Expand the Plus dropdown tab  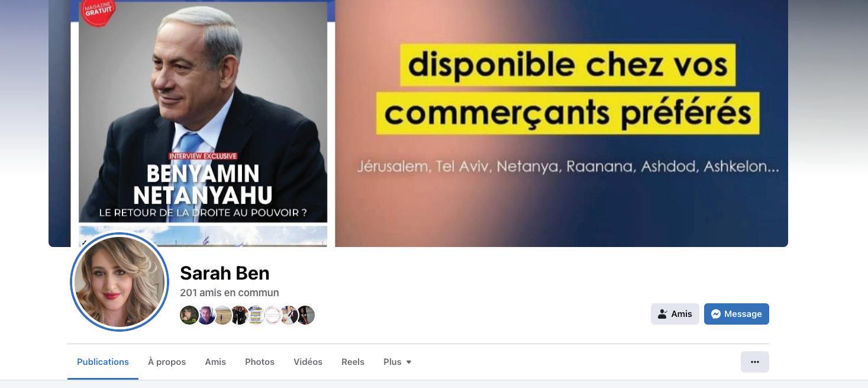pos(398,362)
